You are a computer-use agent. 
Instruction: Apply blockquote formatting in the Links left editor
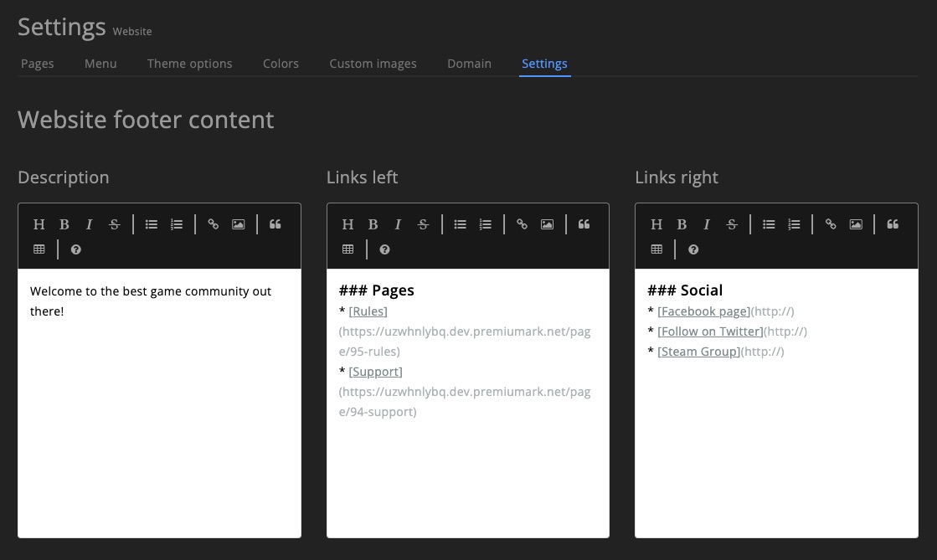584,223
